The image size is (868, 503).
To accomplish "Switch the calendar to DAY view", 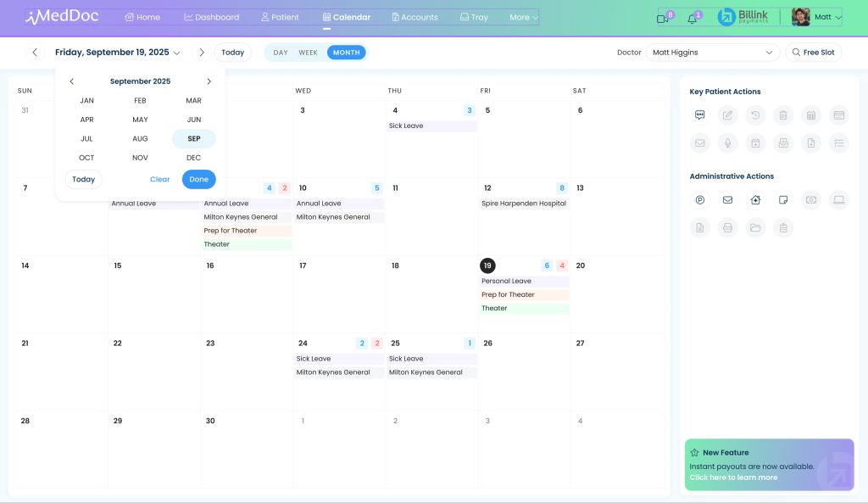I will [280, 52].
